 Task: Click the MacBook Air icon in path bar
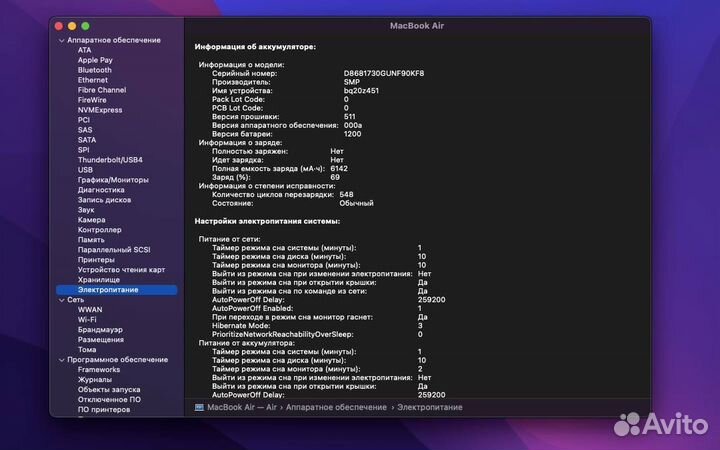(x=199, y=407)
